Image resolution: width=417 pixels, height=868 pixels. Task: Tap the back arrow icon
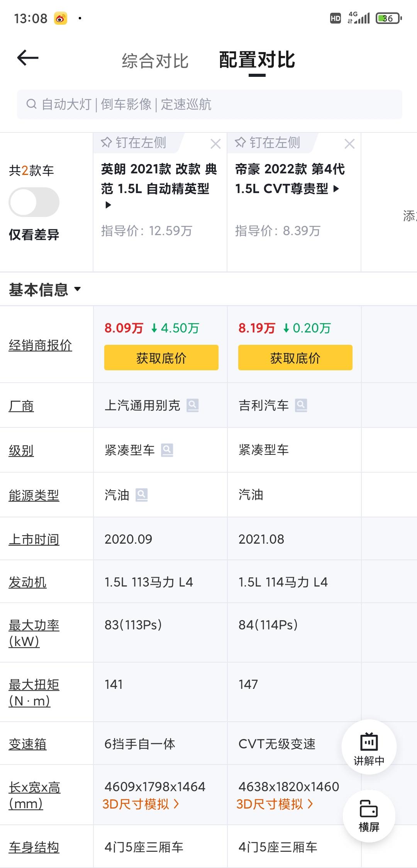pyautogui.click(x=28, y=58)
